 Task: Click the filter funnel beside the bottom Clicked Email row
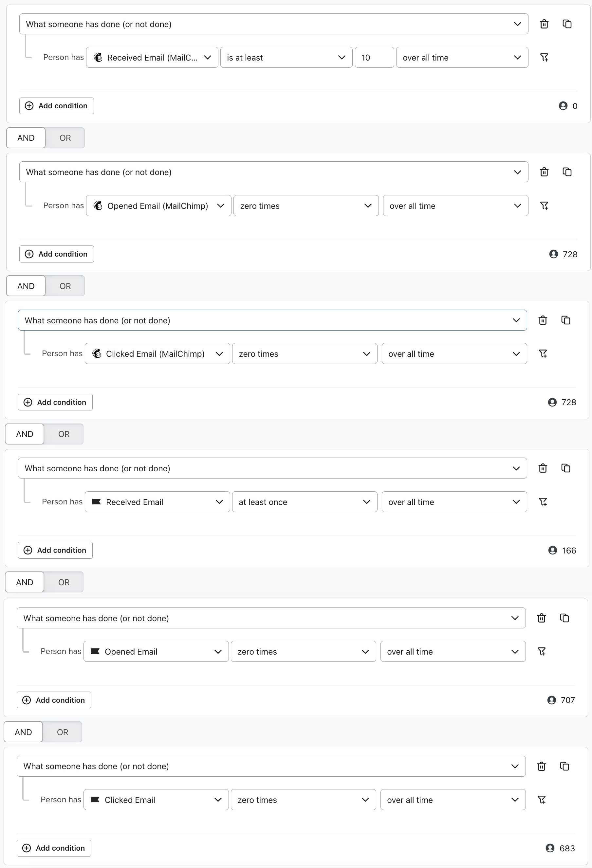(x=542, y=799)
